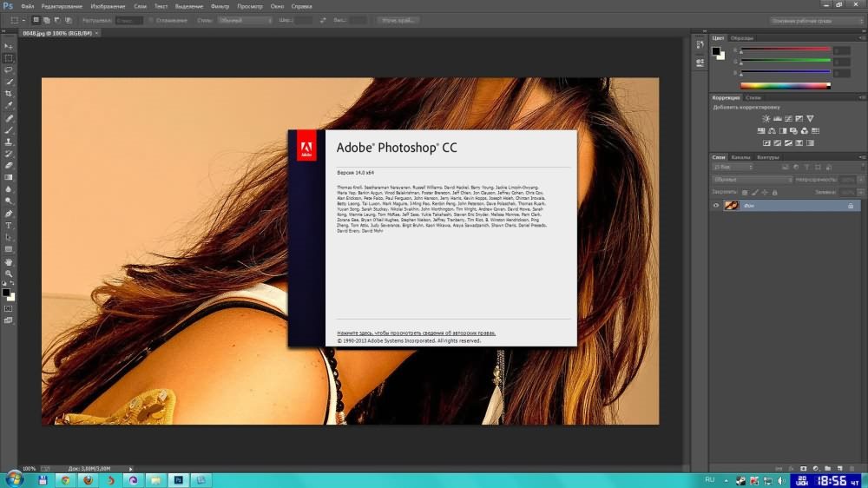The image size is (868, 488).
Task: Click the Firefox icon in the taskbar
Action: point(88,478)
